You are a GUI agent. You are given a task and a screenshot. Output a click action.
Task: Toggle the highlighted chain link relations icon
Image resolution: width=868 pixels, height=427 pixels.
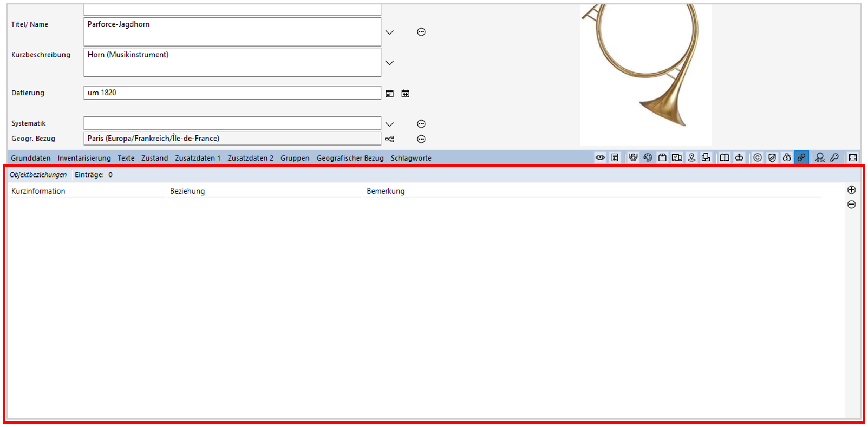point(801,157)
